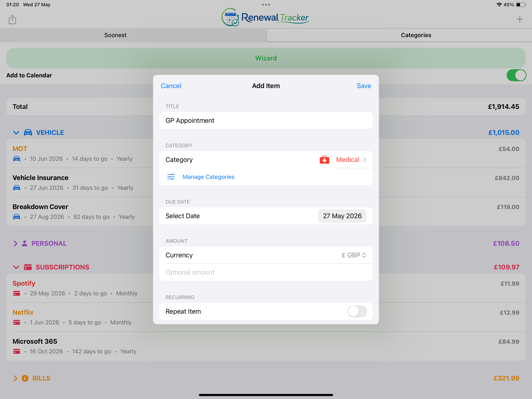This screenshot has height=399, width=532.
Task: Tap the Personal total £108.50
Action: pyautogui.click(x=506, y=243)
